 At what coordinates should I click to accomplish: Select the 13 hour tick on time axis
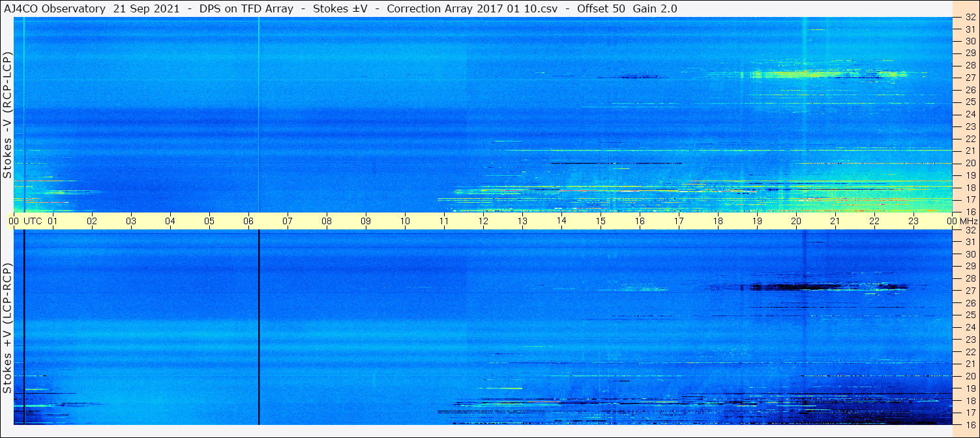tap(522, 221)
